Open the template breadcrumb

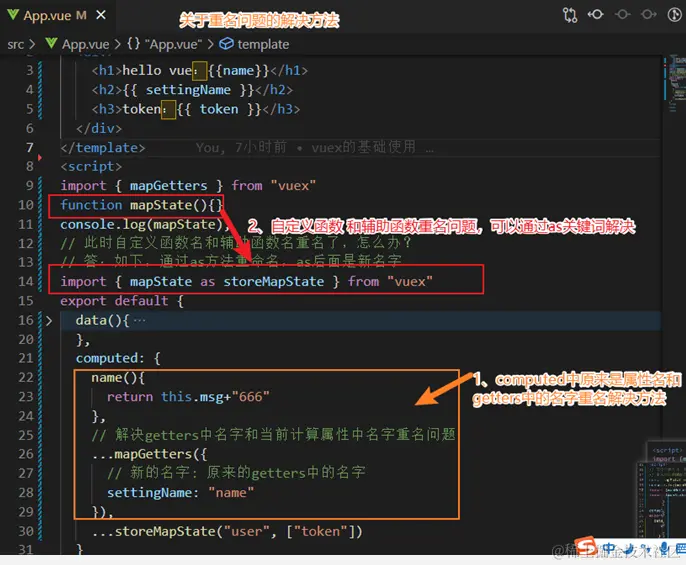pos(254,44)
